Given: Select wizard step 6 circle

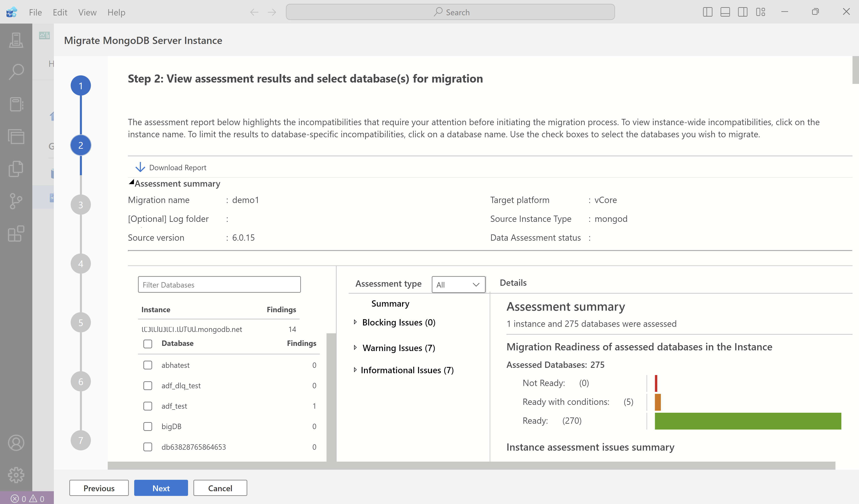Looking at the screenshot, I should 81,381.
